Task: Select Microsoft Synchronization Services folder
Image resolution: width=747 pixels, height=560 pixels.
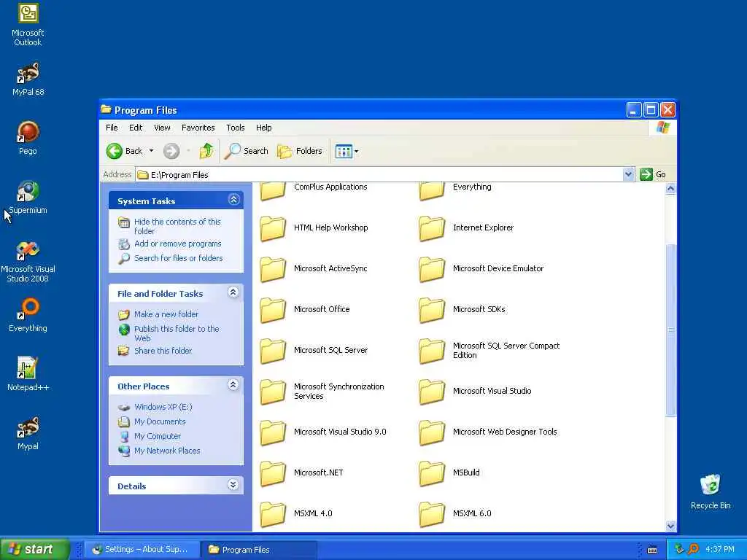Action: pos(322,391)
